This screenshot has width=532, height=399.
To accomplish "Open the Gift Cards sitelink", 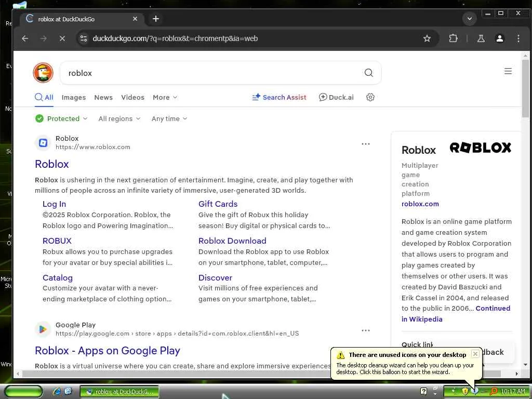I will [218, 204].
